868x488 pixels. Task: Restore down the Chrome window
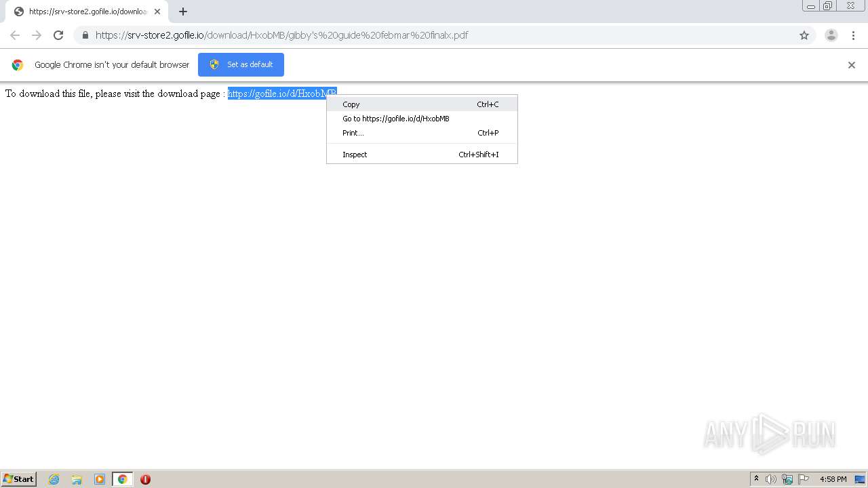828,6
